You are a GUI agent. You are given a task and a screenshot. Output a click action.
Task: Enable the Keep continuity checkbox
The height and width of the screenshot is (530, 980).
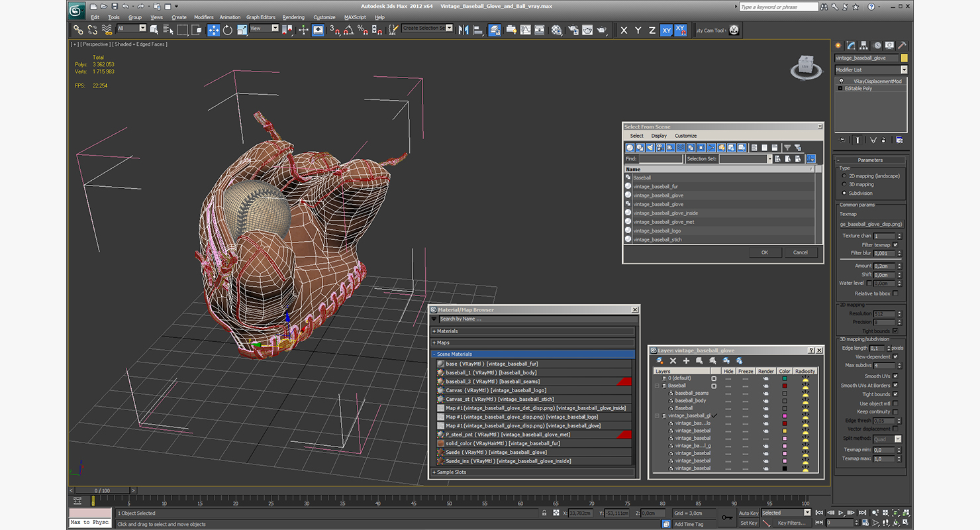pos(895,412)
